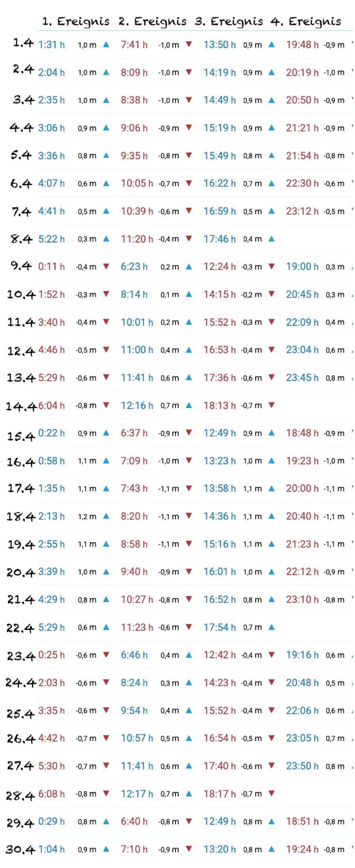This screenshot has height=868, width=355.
Task: Select the '1. Ereignis' column header
Action: (x=76, y=21)
